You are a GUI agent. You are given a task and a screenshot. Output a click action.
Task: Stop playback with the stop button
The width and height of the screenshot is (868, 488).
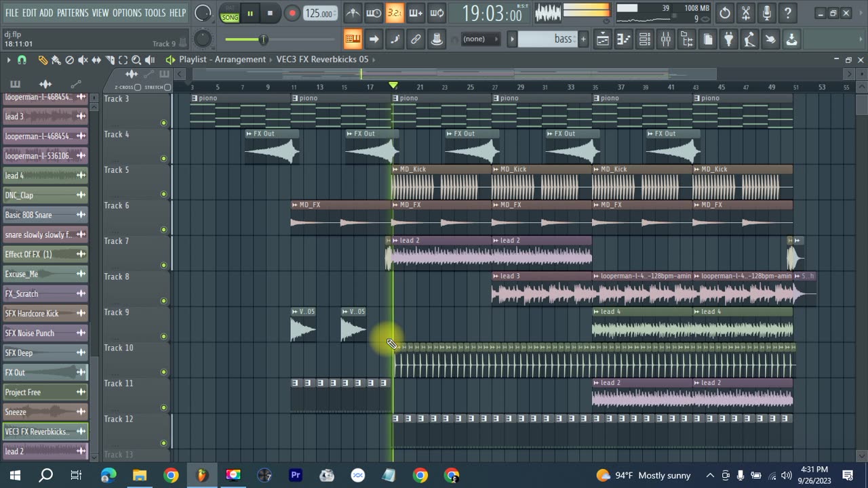270,13
